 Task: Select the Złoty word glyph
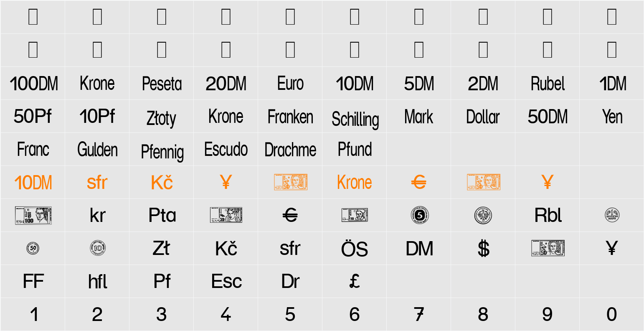162,118
